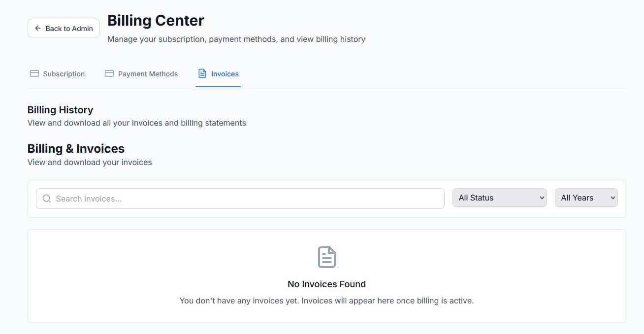Open the Subscription tab
The image size is (644, 334).
(x=57, y=74)
